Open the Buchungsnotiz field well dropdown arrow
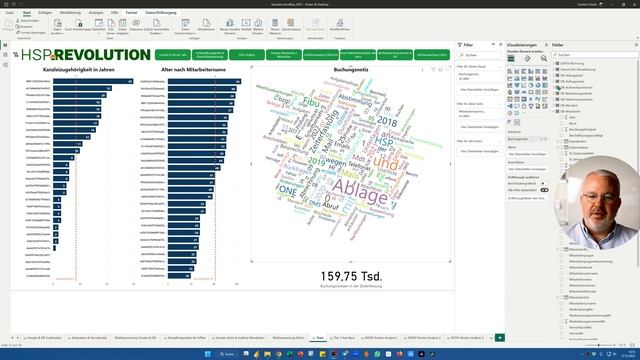The height and width of the screenshot is (360, 640). point(542,139)
